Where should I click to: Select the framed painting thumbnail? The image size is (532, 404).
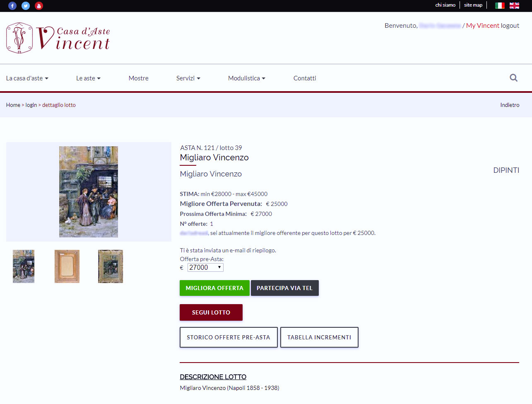click(111, 266)
